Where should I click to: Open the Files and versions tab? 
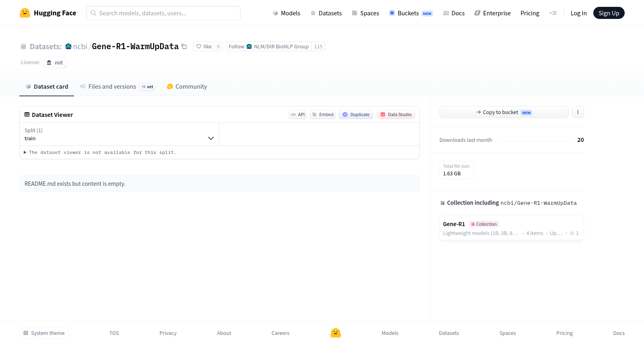[118, 87]
